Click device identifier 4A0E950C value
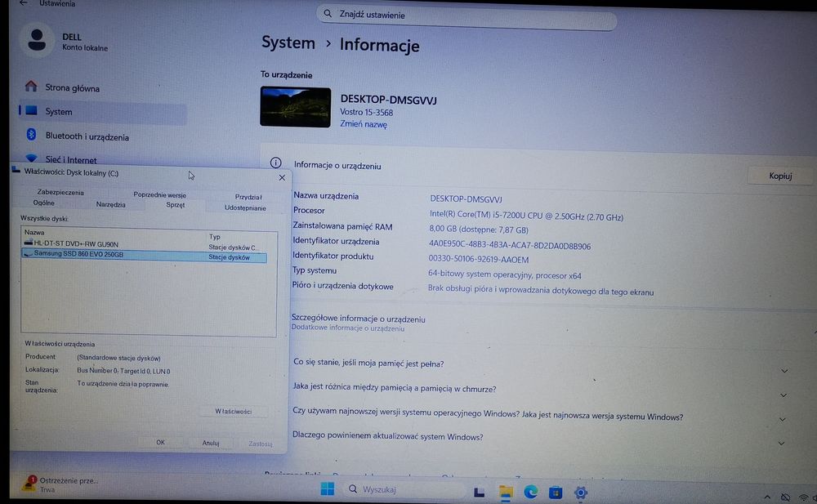The image size is (817, 504). pyautogui.click(x=510, y=245)
